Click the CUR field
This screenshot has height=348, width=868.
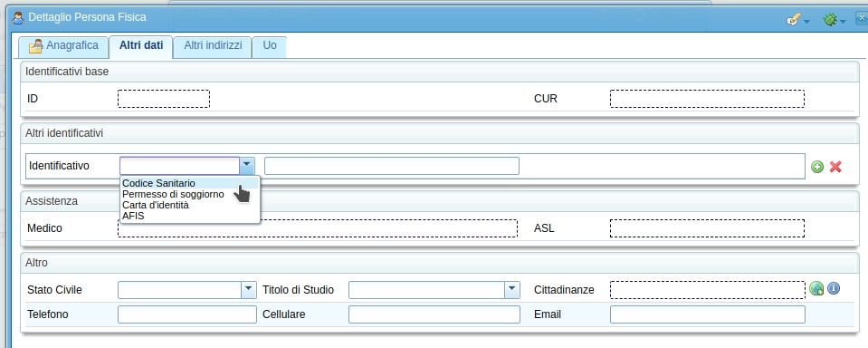[707, 99]
